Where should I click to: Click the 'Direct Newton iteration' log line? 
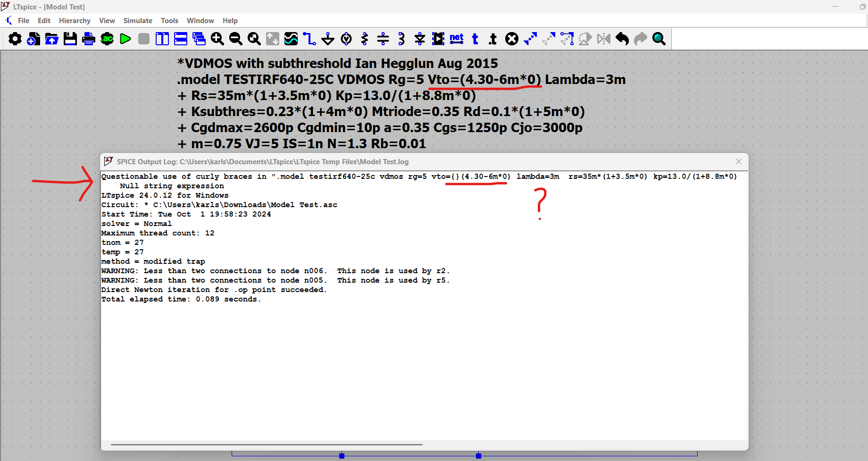[214, 290]
